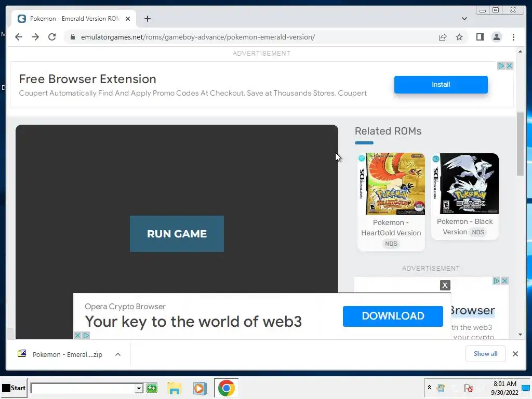532x399 pixels.
Task: Select the Pokemon - Emerald Version ROM tab
Action: pos(74,19)
